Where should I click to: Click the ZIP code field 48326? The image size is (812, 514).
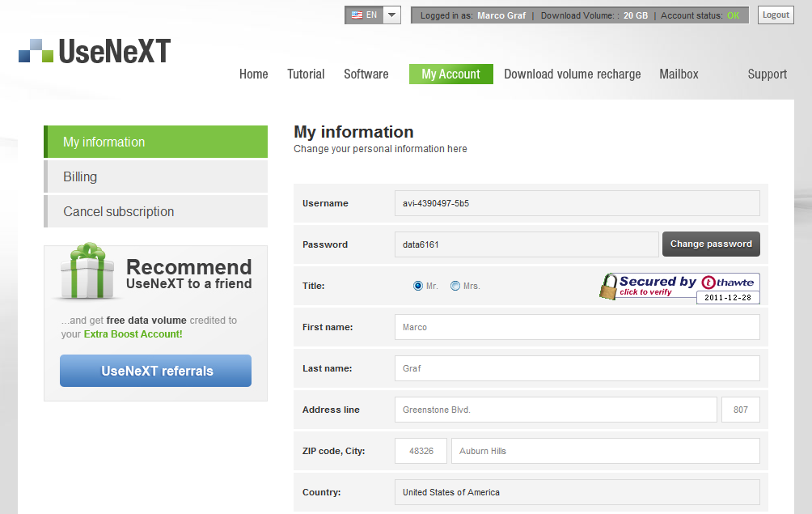[421, 451]
